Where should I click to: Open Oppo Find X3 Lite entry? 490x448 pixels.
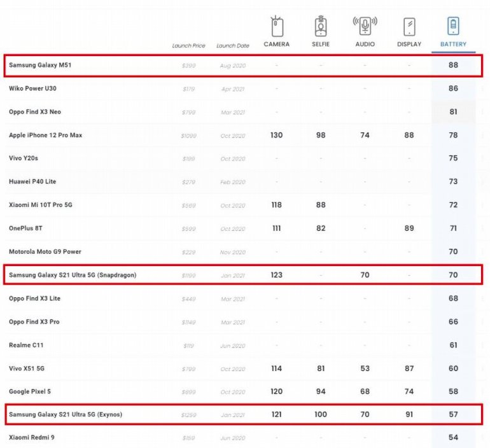click(35, 298)
